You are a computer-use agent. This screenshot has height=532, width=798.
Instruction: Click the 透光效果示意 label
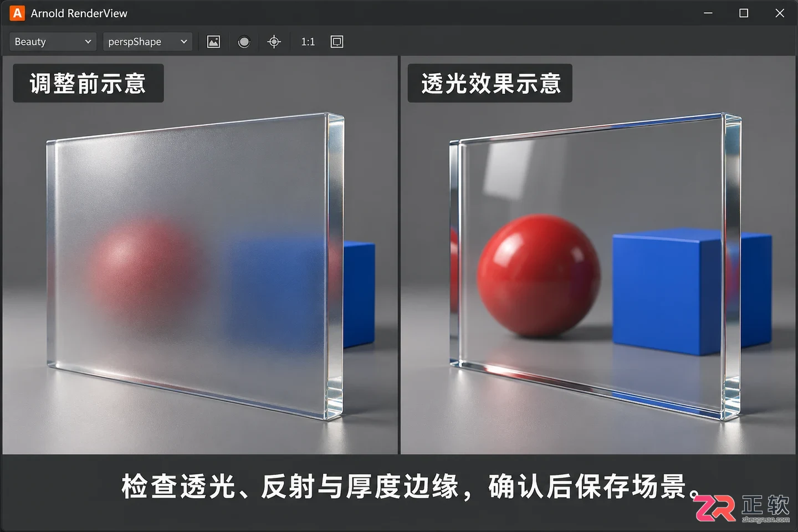(x=490, y=83)
